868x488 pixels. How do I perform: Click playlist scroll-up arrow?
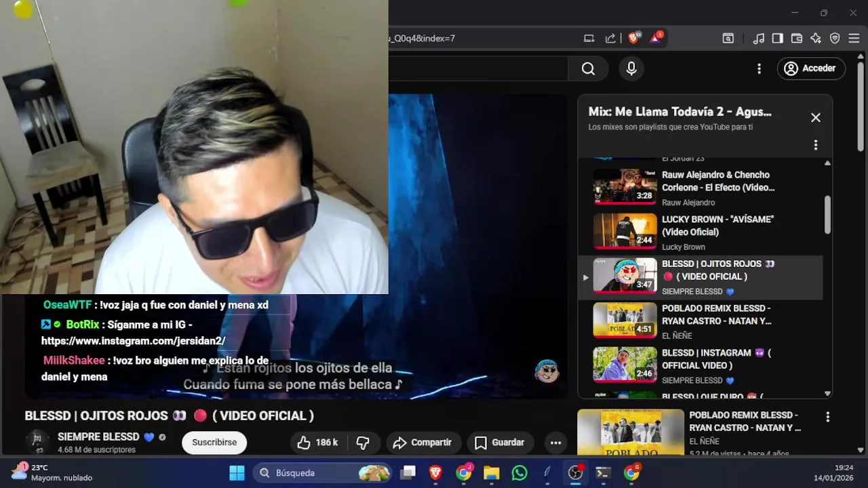pos(827,163)
